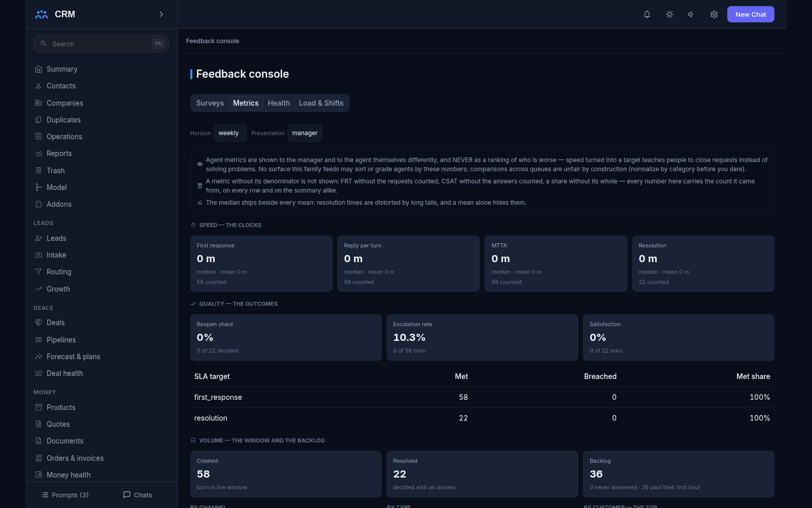Click the Model tree icon
Viewport: 812px width, 508px height.
click(39, 187)
